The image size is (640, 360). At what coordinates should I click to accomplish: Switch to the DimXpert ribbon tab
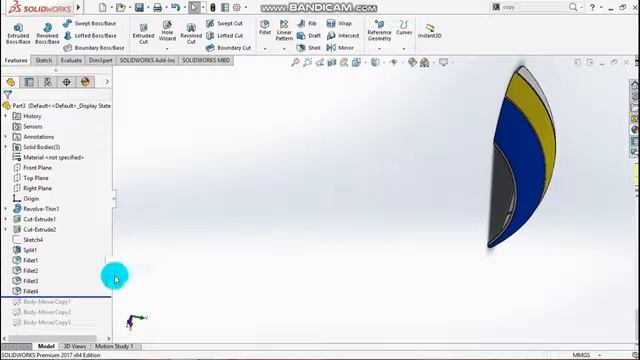tap(100, 60)
